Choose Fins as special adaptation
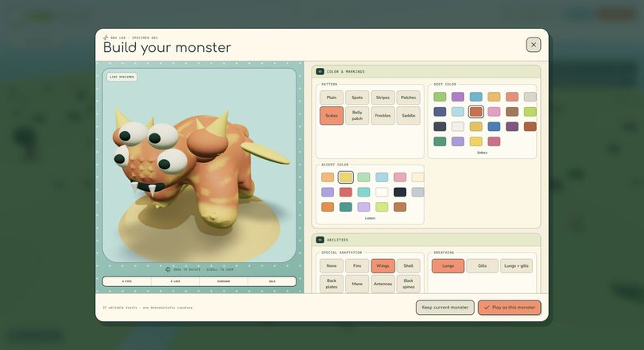Viewport: 644px width, 350px height. 357,266
